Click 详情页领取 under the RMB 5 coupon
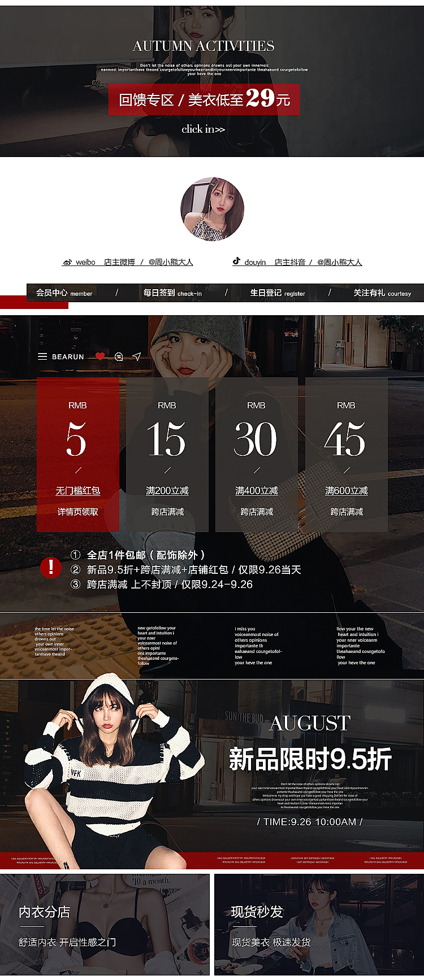 click(x=78, y=512)
